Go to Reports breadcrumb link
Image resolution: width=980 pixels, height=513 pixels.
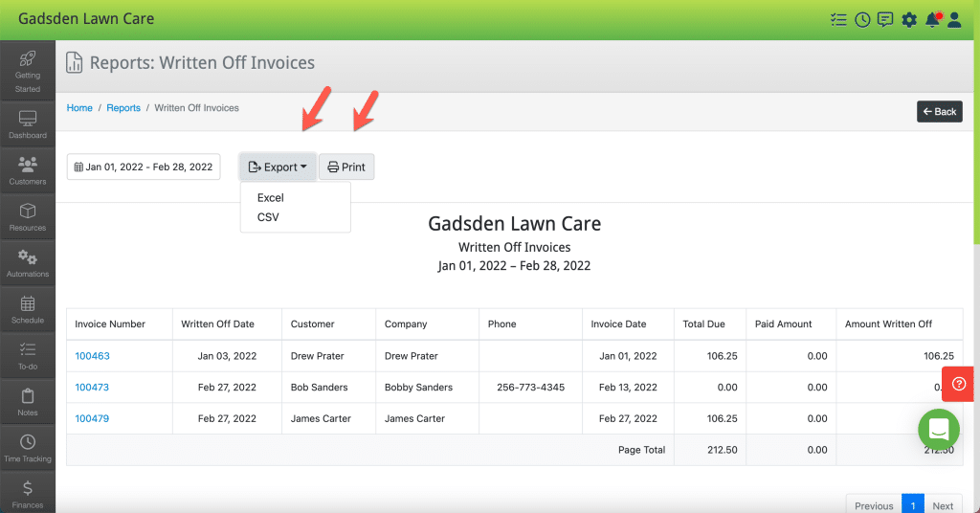click(x=123, y=108)
